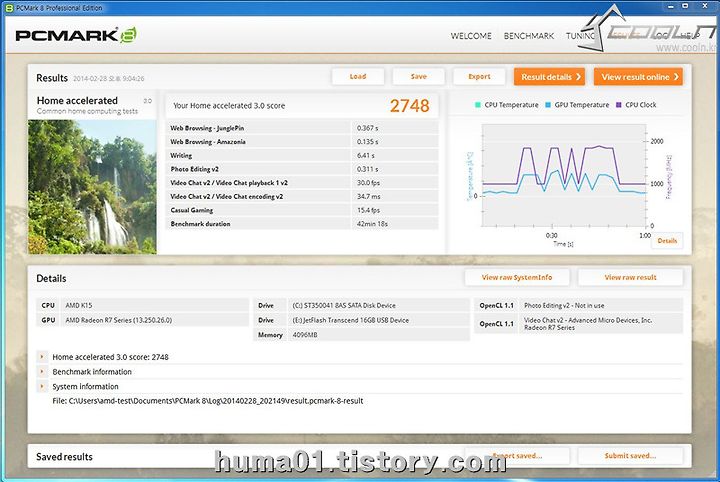Click the Saved results heading

[x=64, y=457]
